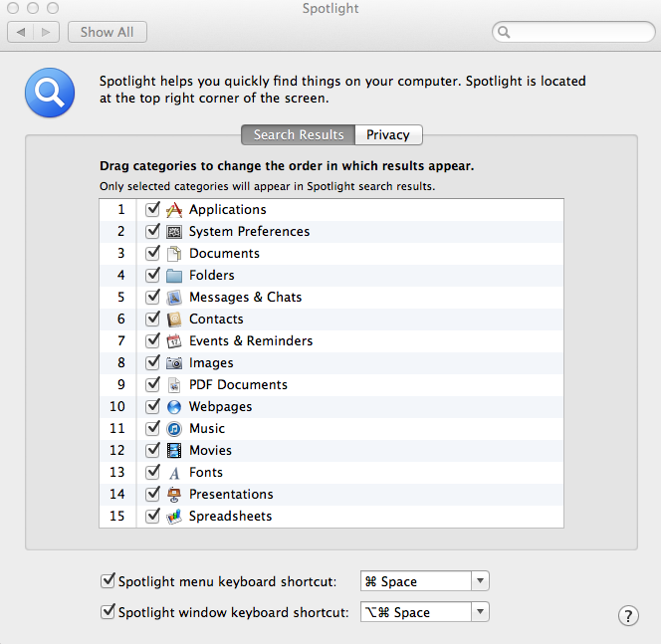
Task: Uncheck the PDF Documents checkbox
Action: pyautogui.click(x=152, y=384)
